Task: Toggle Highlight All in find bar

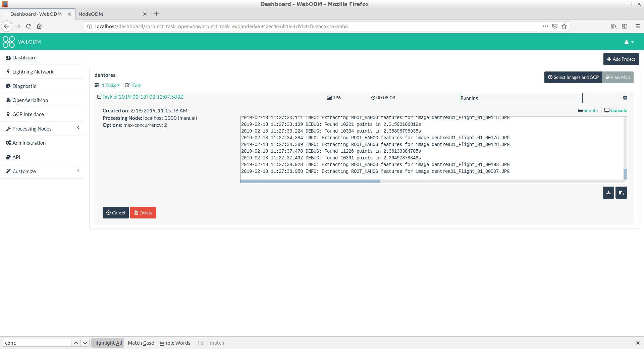Action: (108, 343)
